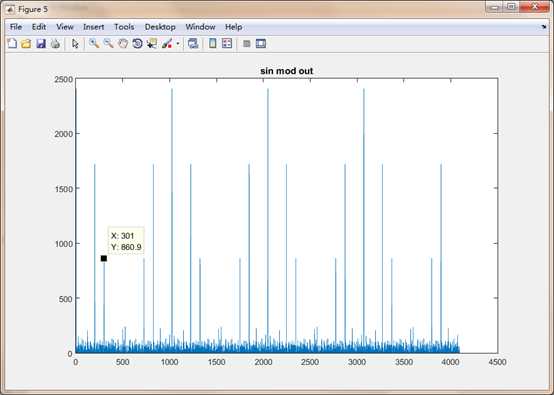Click the Link Plot icon
The image size is (554, 395).
coord(193,43)
